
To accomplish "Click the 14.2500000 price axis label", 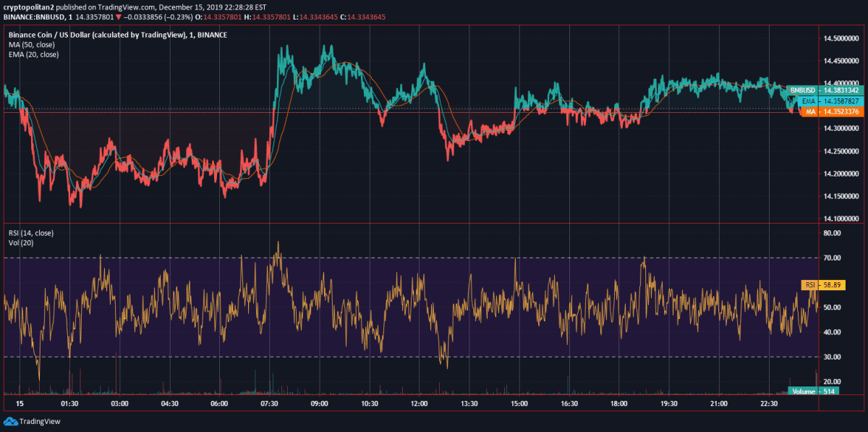I will pyautogui.click(x=840, y=151).
